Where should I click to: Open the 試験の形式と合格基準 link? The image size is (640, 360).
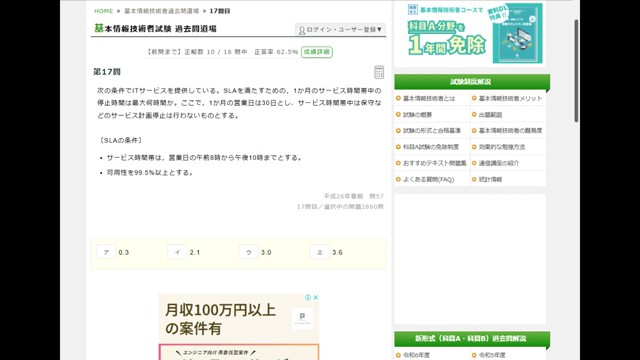(431, 131)
